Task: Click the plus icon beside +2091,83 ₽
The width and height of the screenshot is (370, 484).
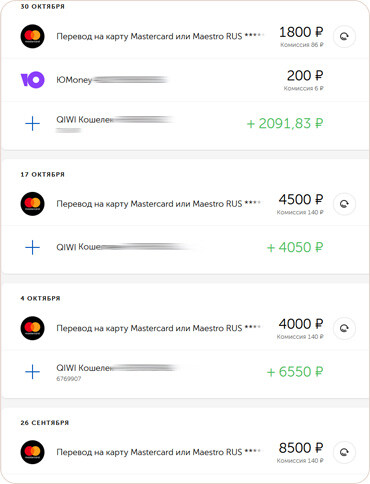Action: click(32, 124)
